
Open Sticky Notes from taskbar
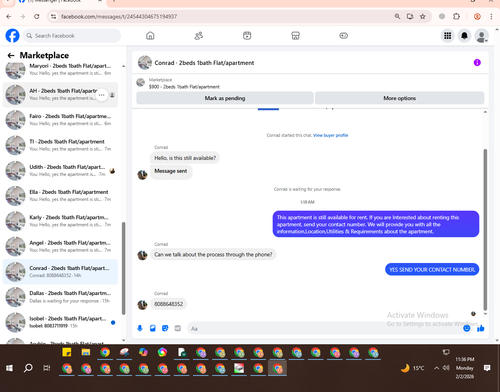(67, 352)
